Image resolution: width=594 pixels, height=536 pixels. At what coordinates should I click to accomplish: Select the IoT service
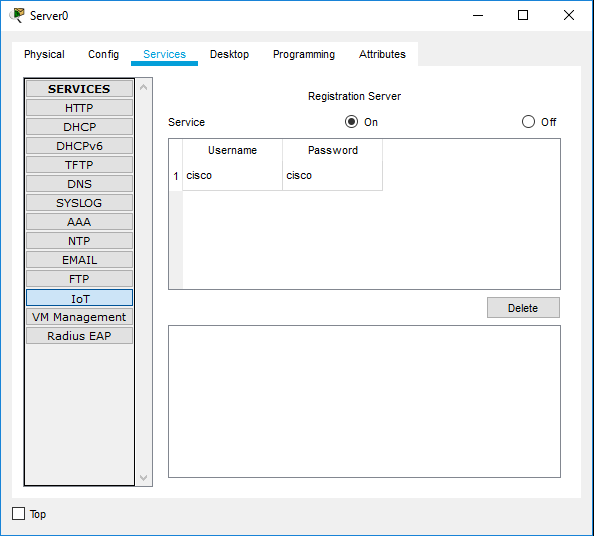79,298
